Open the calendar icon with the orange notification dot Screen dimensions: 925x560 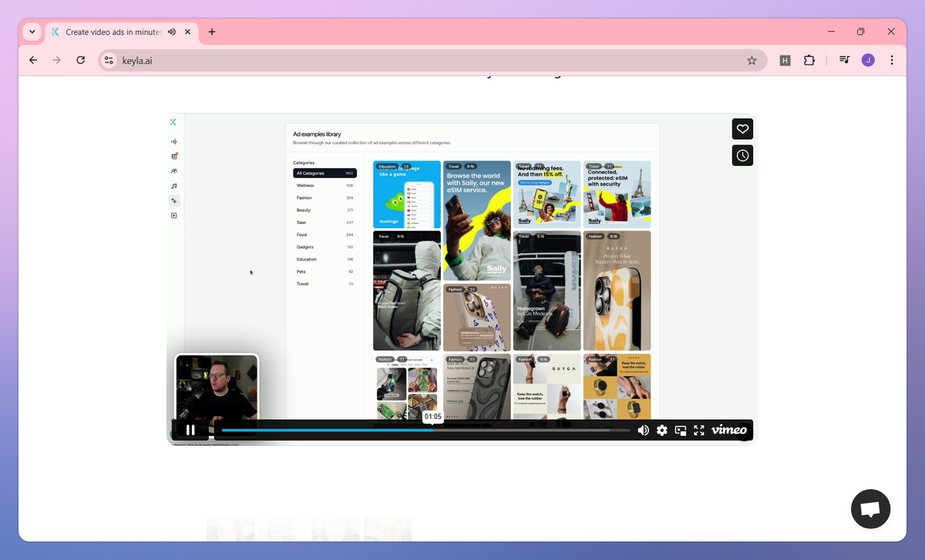point(174,156)
